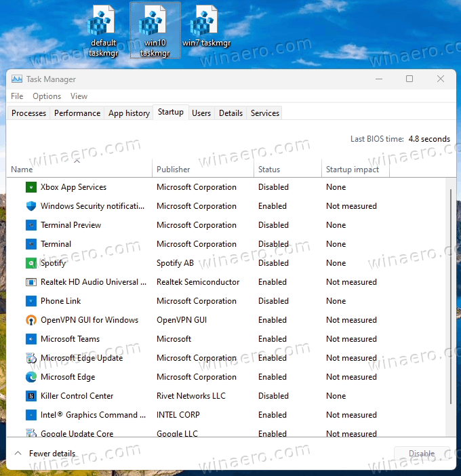Click the Disable button
Viewport: 461px width, 476px height.
click(422, 454)
